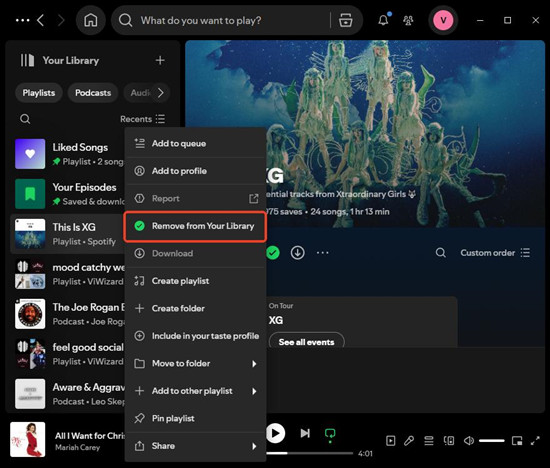This screenshot has width=550, height=468.
Task: Choose Download in context menu
Action: (x=195, y=253)
